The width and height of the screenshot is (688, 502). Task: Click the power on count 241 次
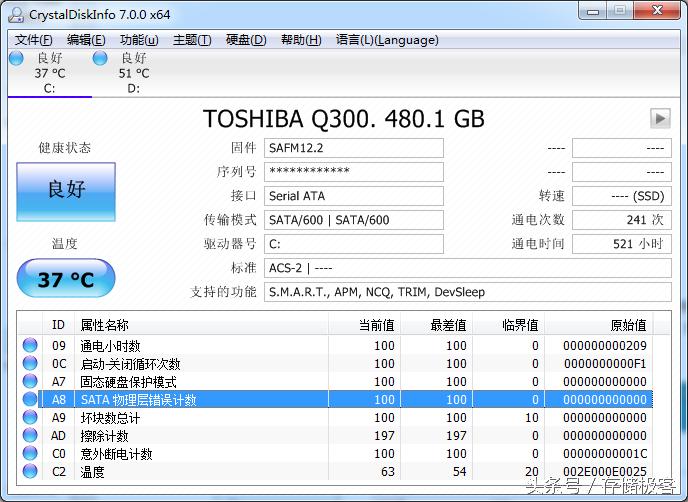(x=622, y=220)
